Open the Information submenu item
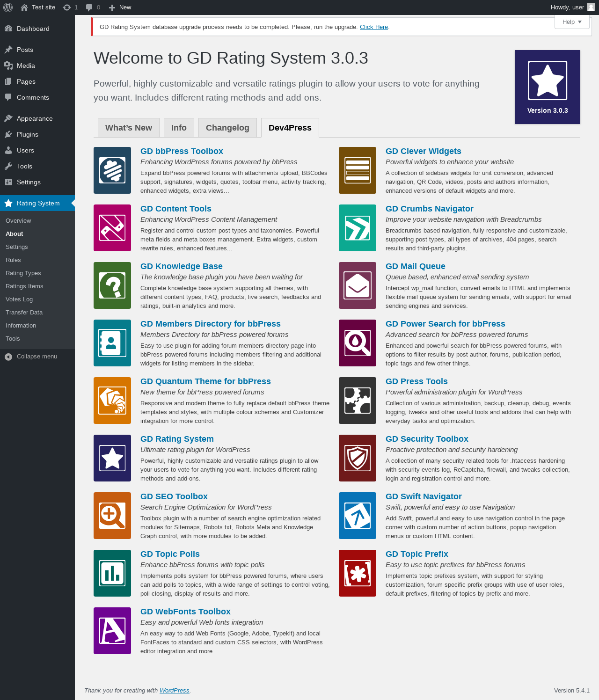 click(37, 326)
